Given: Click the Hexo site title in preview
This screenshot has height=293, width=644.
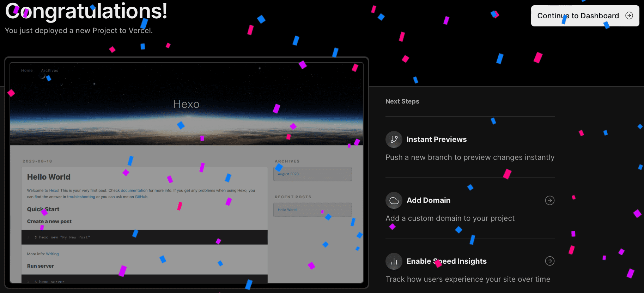Looking at the screenshot, I should coord(186,104).
